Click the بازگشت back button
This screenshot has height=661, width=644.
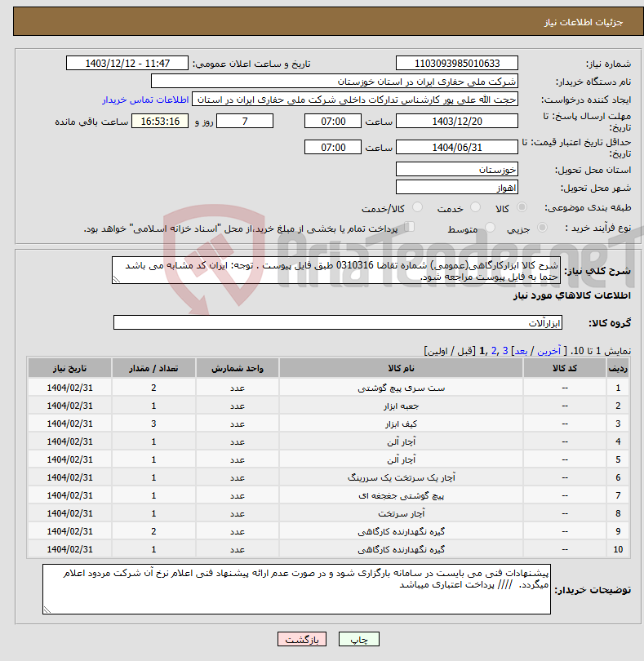click(302, 639)
